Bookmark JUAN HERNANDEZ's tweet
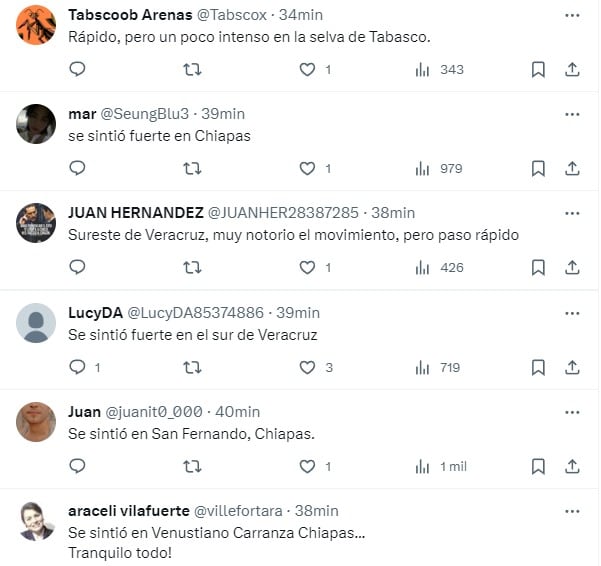601x566 pixels. [538, 267]
